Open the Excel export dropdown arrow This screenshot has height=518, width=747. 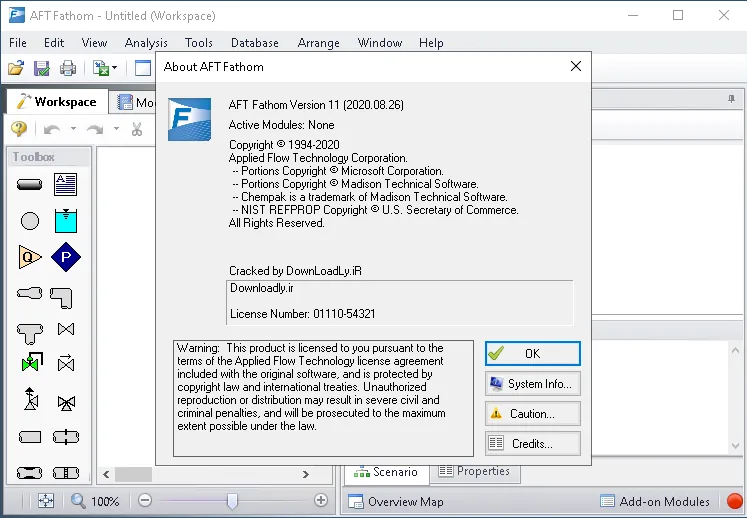pos(114,68)
